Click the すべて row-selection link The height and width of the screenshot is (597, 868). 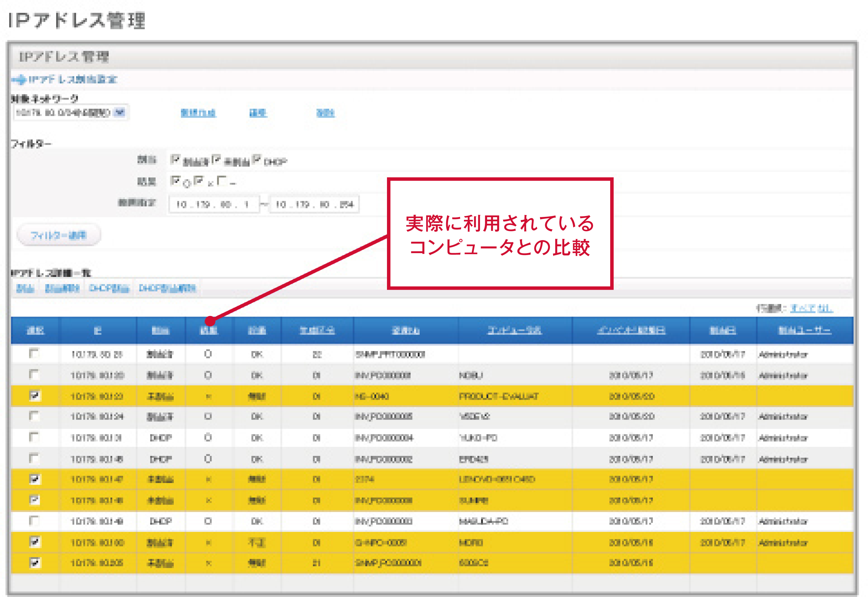[802, 308]
